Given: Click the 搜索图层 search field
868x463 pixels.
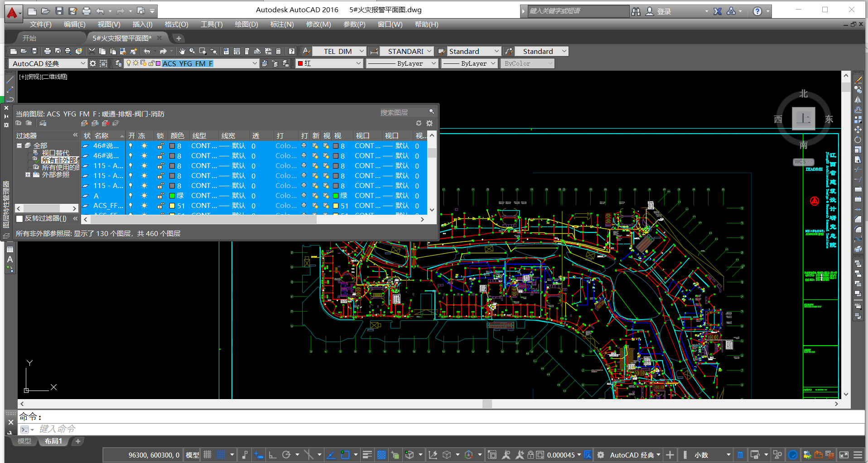Looking at the screenshot, I should 403,112.
